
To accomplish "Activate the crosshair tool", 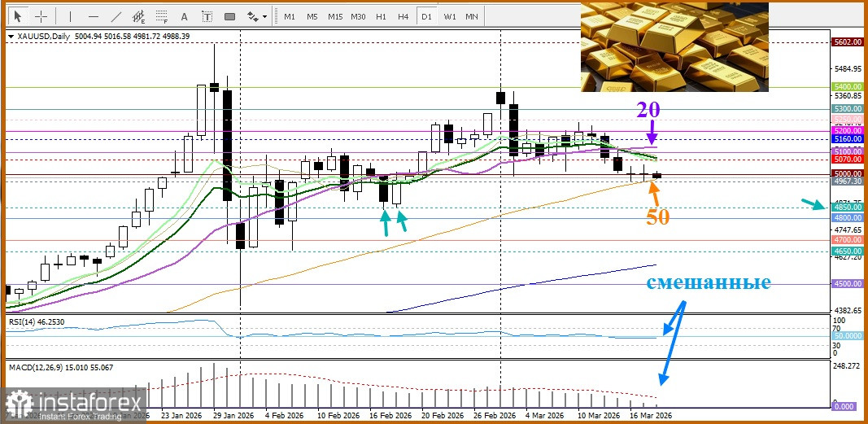I will 41,16.
